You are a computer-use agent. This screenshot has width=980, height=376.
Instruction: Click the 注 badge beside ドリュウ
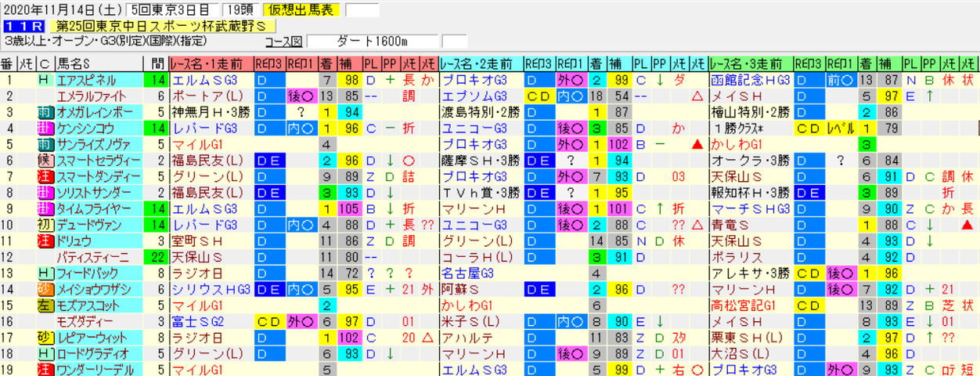45,240
